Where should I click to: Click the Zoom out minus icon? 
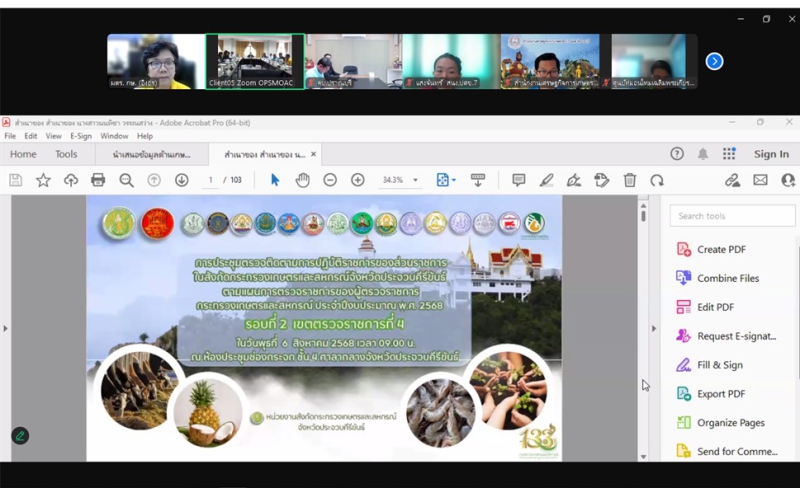click(x=330, y=180)
